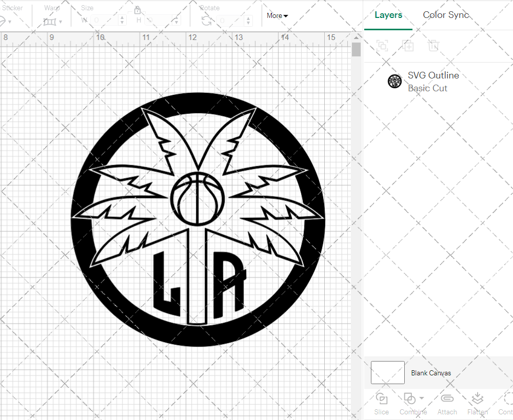Image resolution: width=513 pixels, height=420 pixels.
Task: Click the group layers icon
Action: pyautogui.click(x=382, y=46)
